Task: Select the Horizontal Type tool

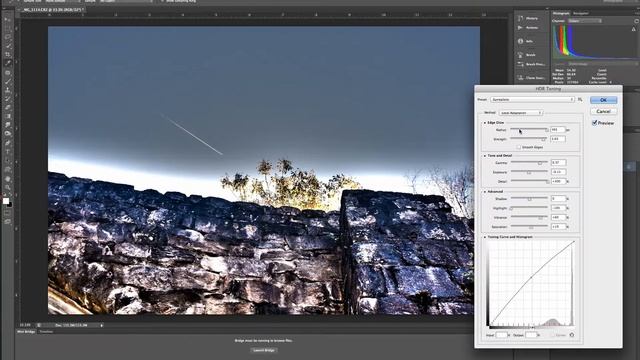Action: 7,152
